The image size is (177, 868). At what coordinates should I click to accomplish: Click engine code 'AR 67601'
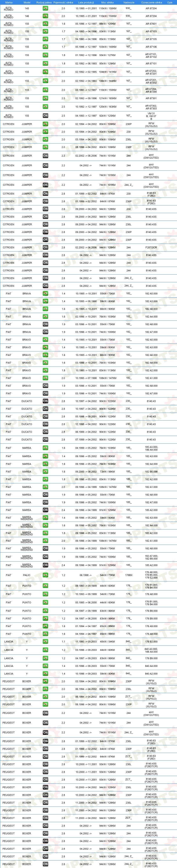(x=151, y=24)
